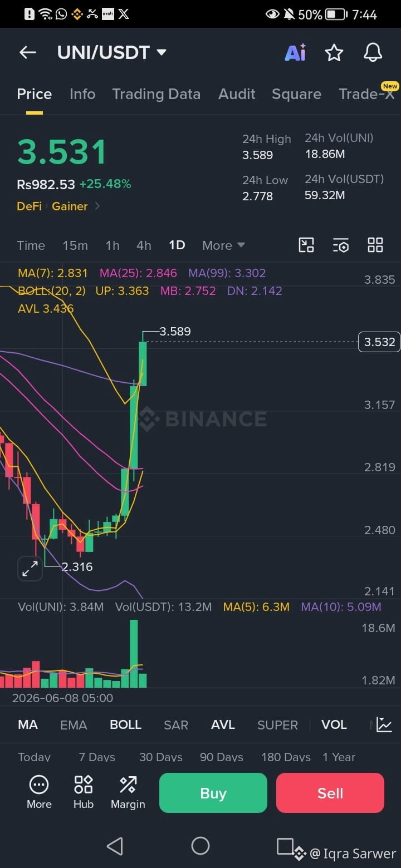Open the indicator chart settings icon

point(384,724)
